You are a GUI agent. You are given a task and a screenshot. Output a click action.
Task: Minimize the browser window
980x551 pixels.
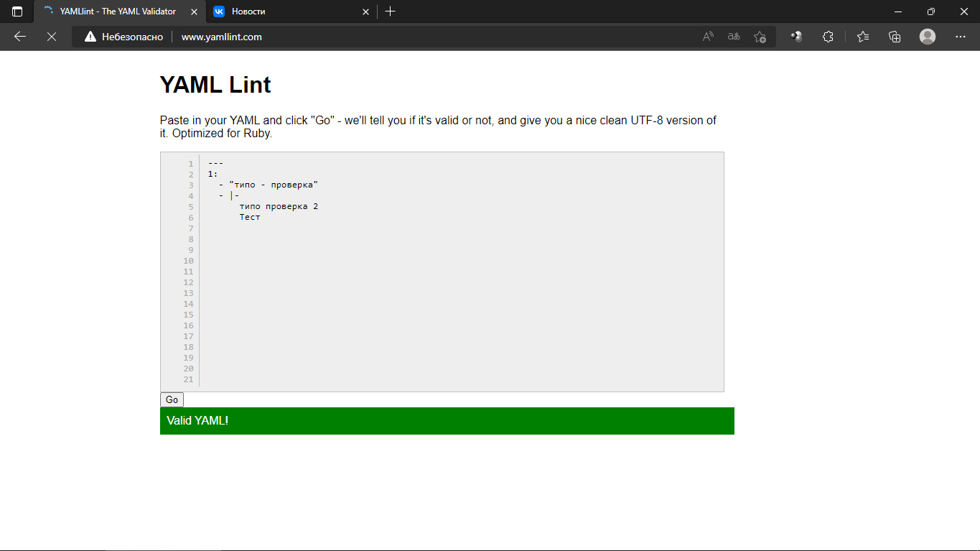tap(898, 11)
